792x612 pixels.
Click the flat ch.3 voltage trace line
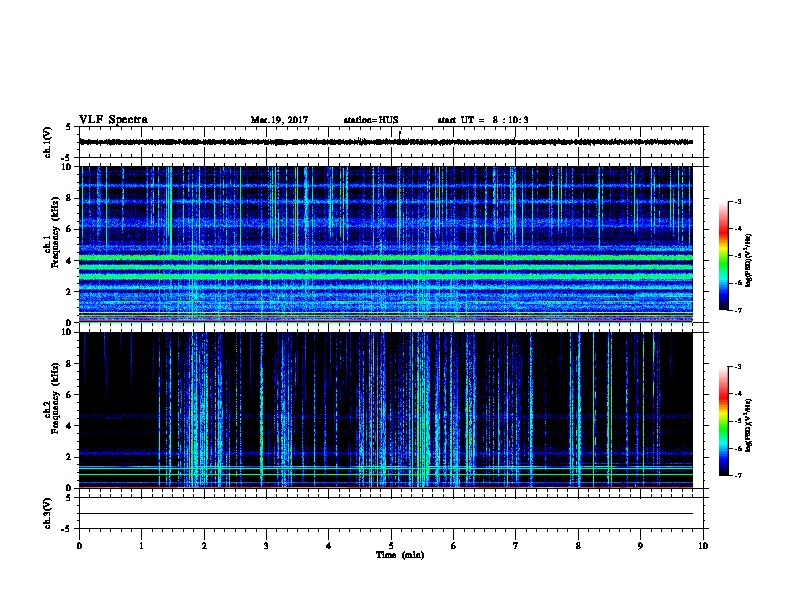coord(386,514)
